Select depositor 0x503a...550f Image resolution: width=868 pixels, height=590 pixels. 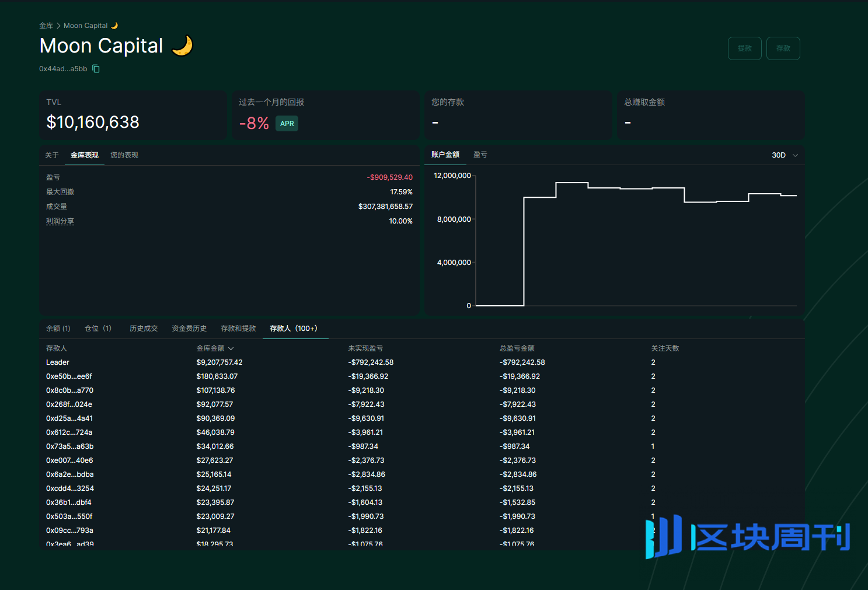(421, 516)
